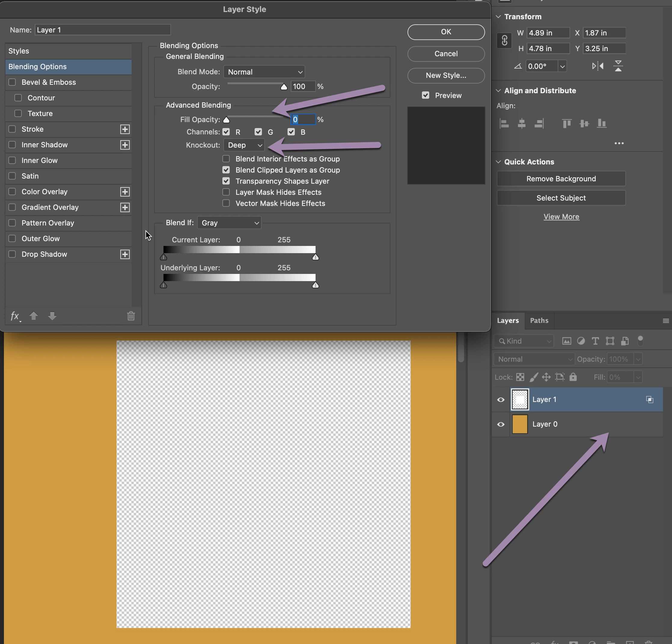Click the link width and height icon
This screenshot has height=644, width=672.
504,41
